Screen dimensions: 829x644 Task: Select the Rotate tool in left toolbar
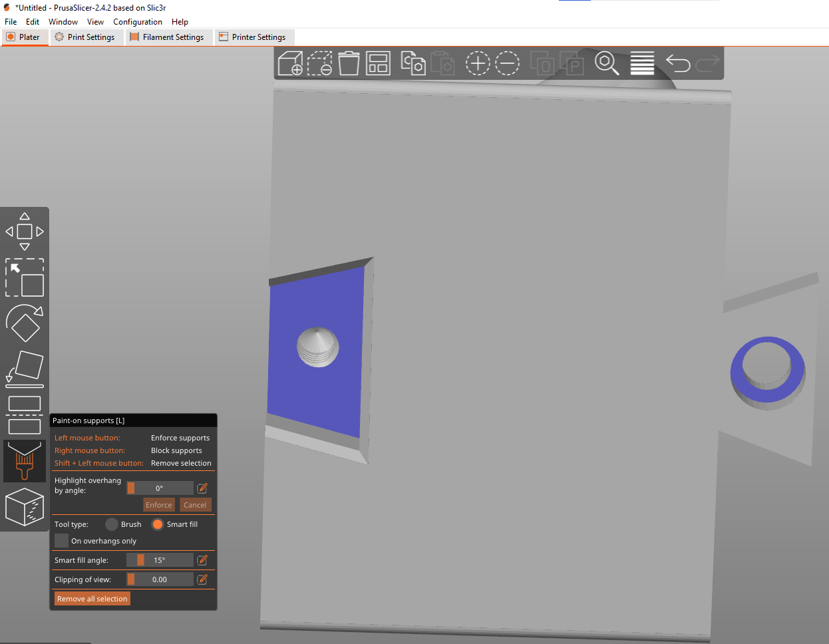click(25, 323)
